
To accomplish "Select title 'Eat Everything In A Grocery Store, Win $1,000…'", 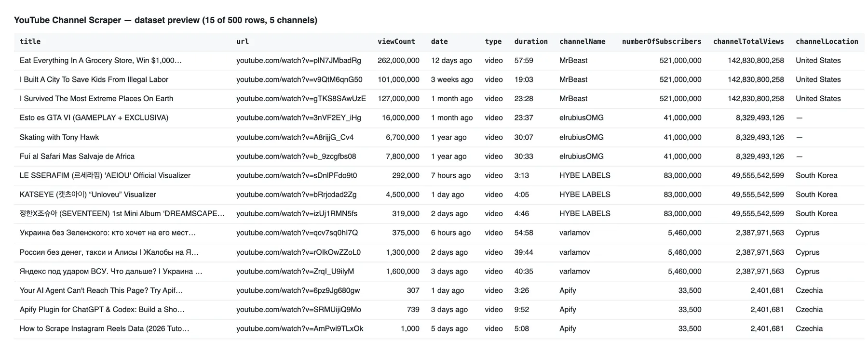I will [101, 60].
